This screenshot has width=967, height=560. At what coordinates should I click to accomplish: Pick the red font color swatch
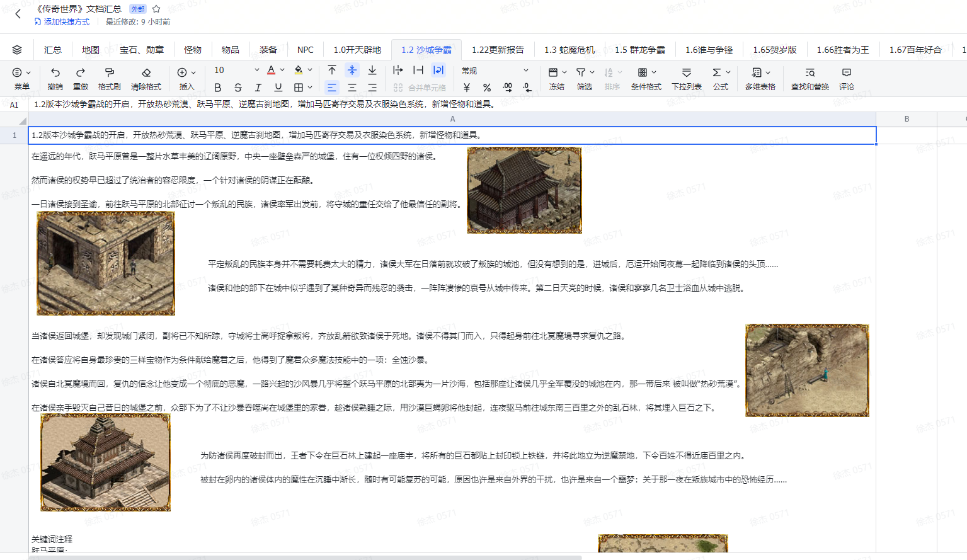click(271, 70)
